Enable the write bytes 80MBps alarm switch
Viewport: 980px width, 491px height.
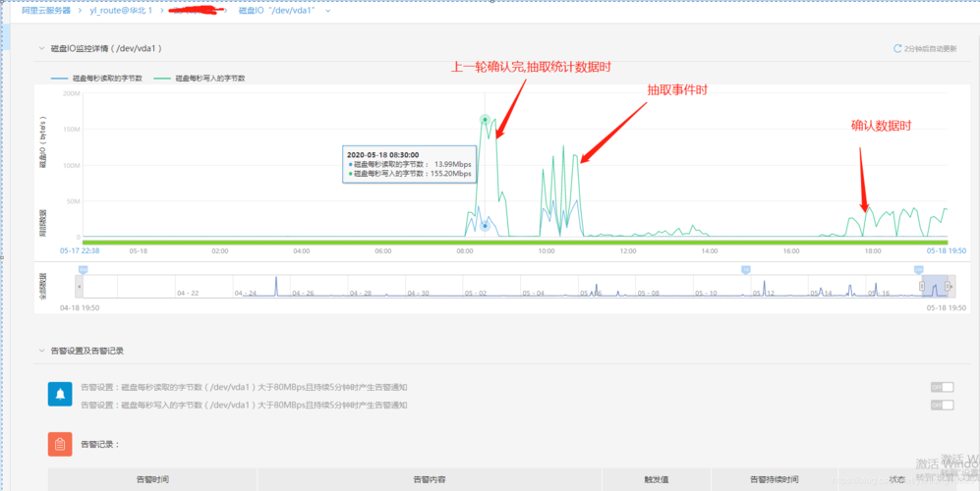point(942,406)
